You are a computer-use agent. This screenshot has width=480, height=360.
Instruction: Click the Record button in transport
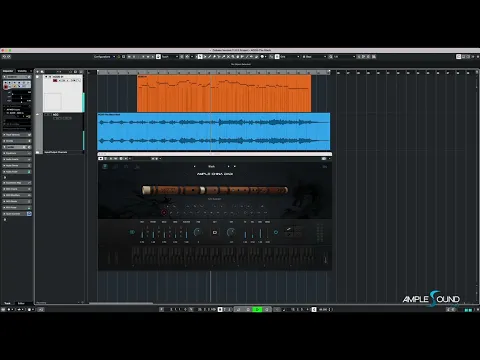pyautogui.click(x=267, y=309)
